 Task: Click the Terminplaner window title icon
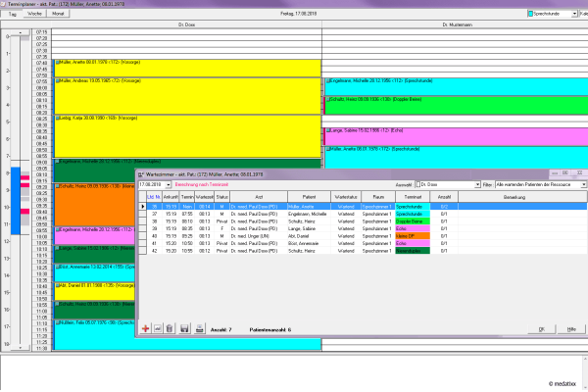[x=3, y=4]
